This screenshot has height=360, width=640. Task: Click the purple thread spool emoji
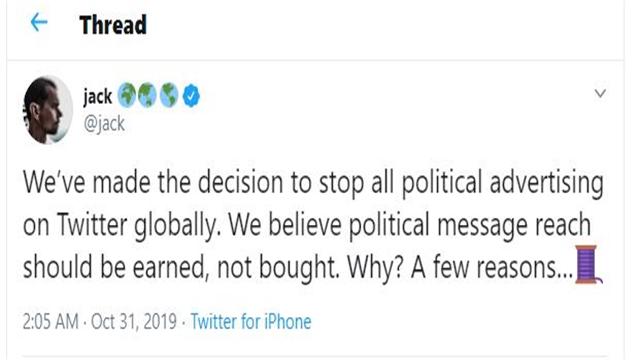click(x=588, y=264)
